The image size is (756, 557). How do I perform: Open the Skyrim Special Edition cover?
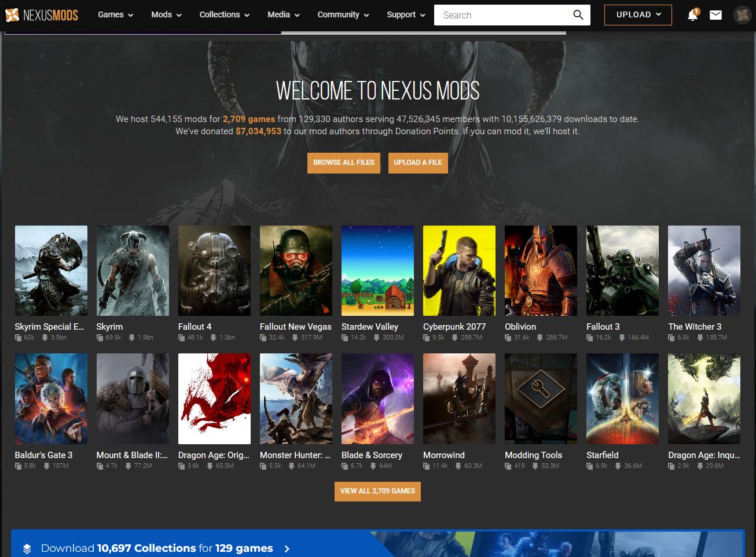coord(51,271)
